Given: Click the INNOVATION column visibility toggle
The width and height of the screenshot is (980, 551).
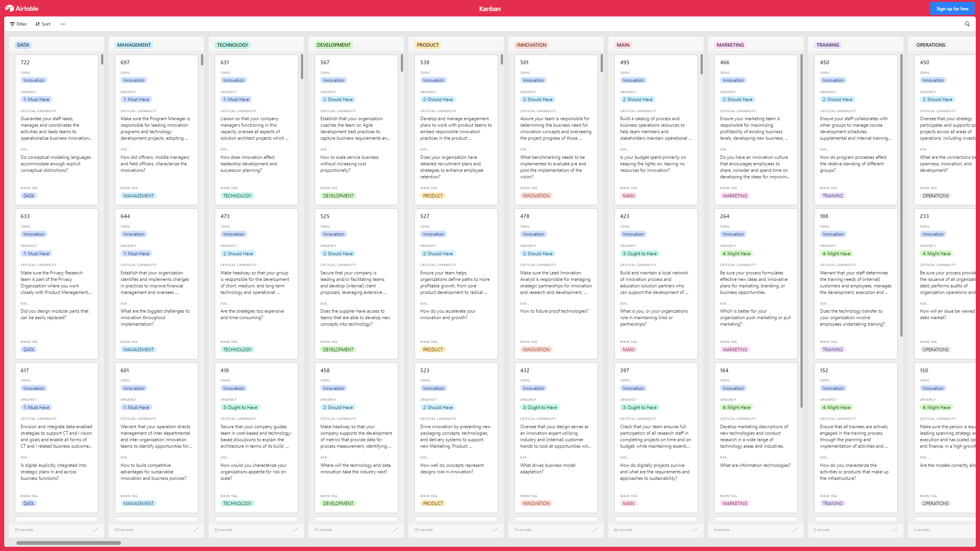Looking at the screenshot, I should click(x=595, y=530).
